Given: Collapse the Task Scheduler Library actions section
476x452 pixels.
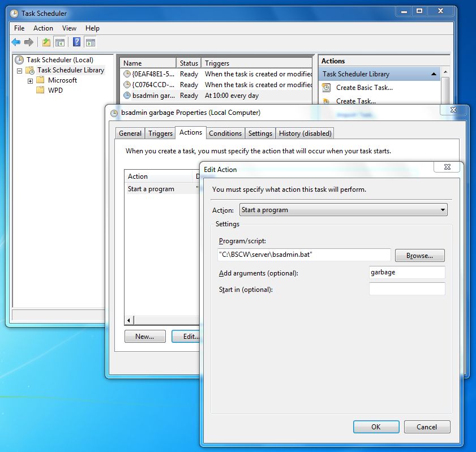Looking at the screenshot, I should pos(434,74).
